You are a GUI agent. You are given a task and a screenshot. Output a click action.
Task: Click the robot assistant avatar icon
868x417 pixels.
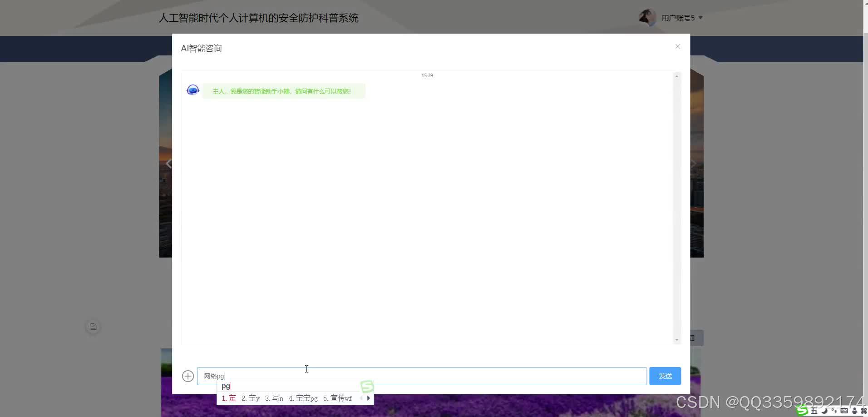pyautogui.click(x=192, y=89)
